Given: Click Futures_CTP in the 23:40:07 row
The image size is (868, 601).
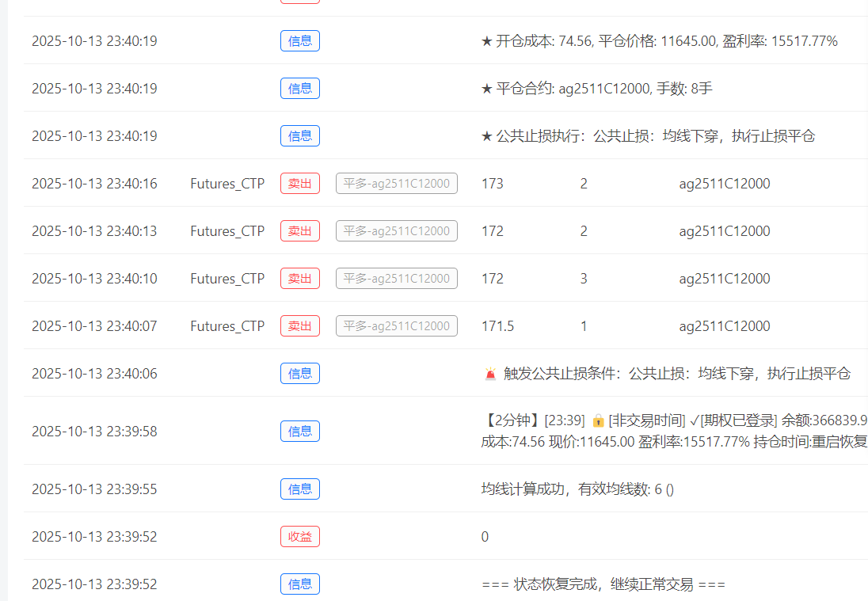Looking at the screenshot, I should point(227,326).
